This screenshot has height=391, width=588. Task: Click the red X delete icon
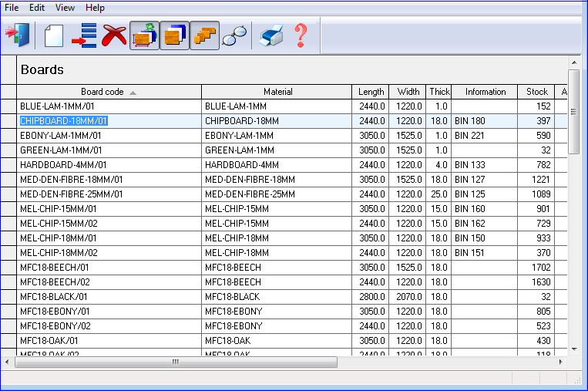(114, 35)
